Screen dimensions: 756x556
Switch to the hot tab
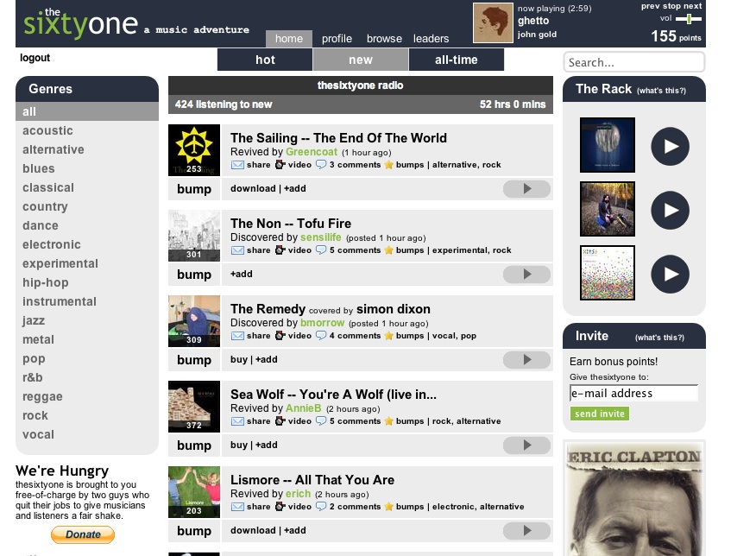265,60
